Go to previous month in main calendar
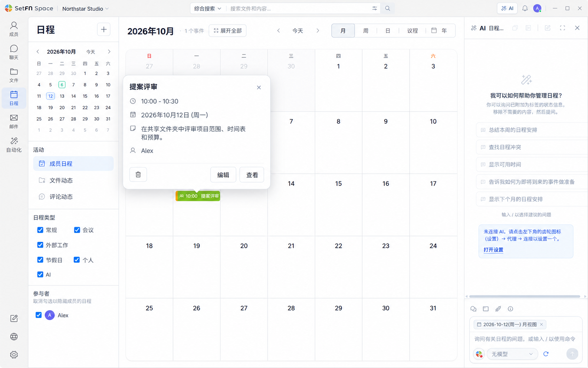588x368 pixels. 278,31
